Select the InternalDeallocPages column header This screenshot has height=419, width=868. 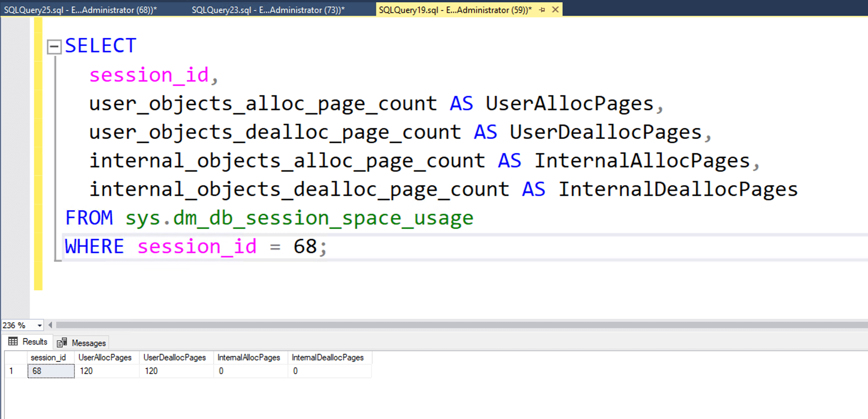click(328, 358)
